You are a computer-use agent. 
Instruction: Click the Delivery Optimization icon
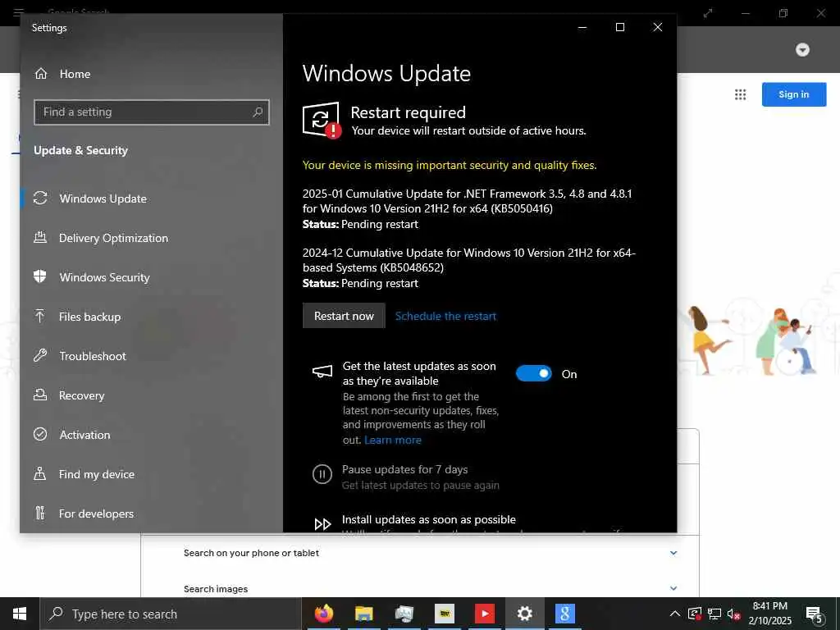point(40,237)
